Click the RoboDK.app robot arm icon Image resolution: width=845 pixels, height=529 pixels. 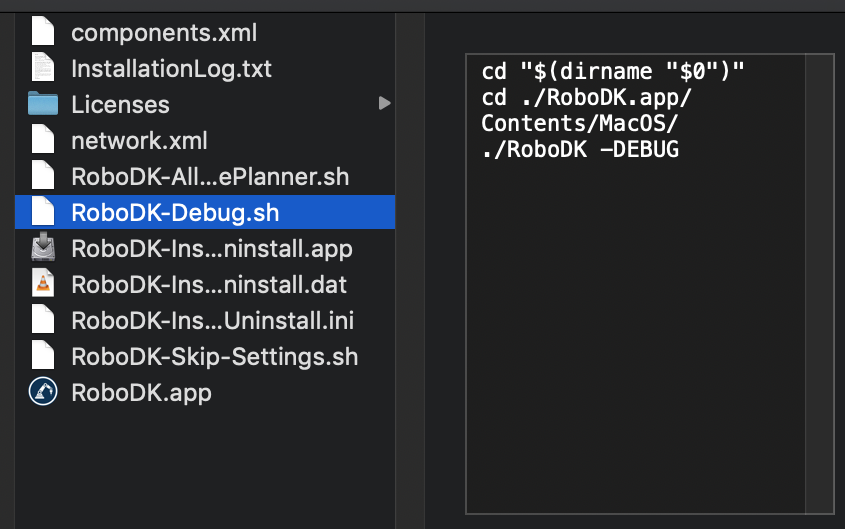pyautogui.click(x=43, y=391)
